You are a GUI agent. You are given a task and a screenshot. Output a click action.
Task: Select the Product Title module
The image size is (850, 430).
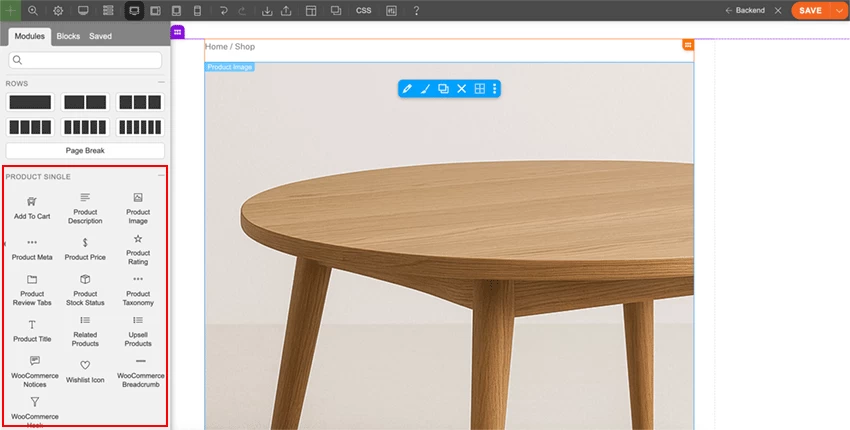click(x=32, y=331)
